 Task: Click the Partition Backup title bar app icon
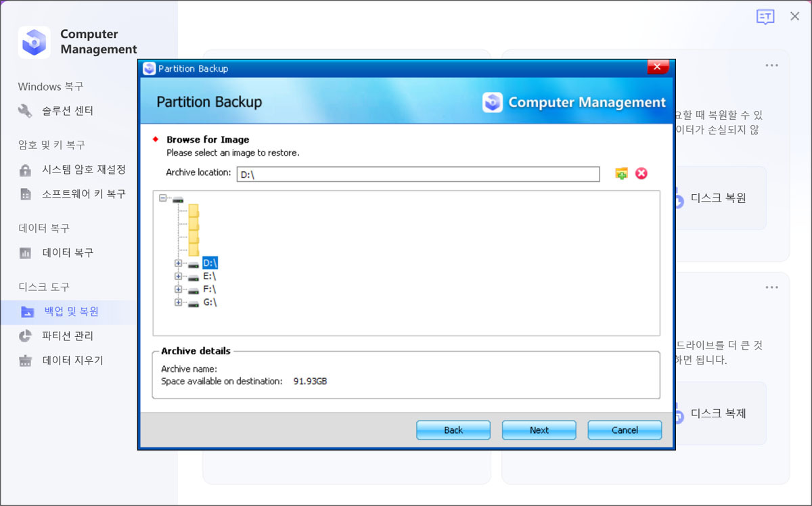[x=149, y=68]
